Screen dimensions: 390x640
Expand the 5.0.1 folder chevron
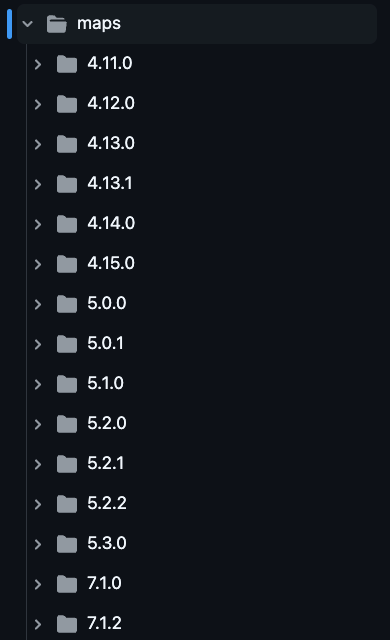click(38, 344)
